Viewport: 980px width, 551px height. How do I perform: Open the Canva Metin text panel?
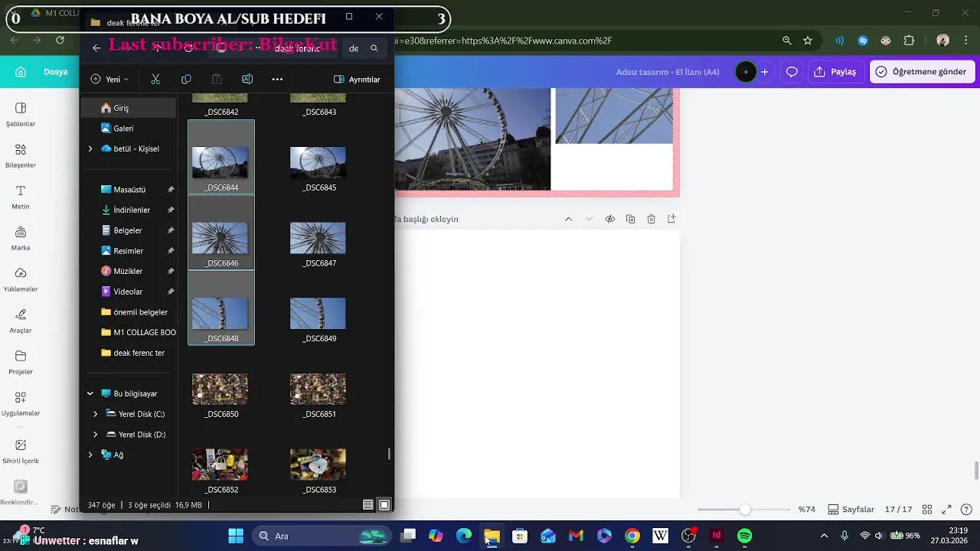(x=21, y=197)
